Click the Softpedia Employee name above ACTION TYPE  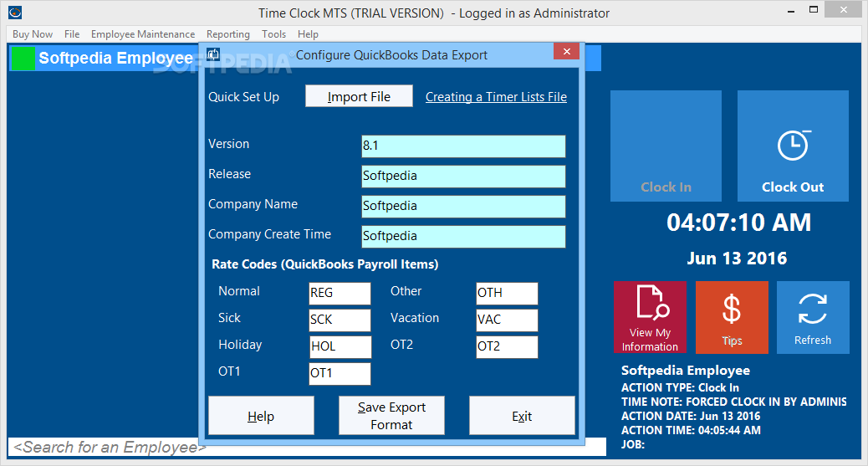686,371
